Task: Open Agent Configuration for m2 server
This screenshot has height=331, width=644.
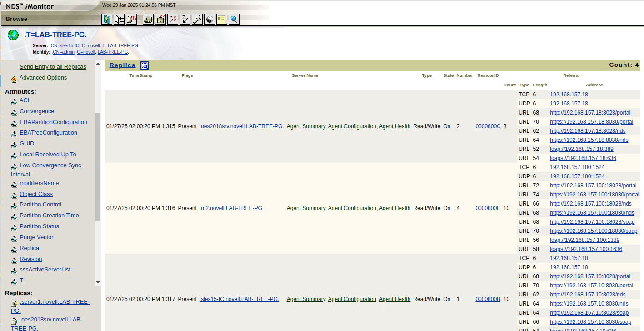Action: tap(352, 208)
